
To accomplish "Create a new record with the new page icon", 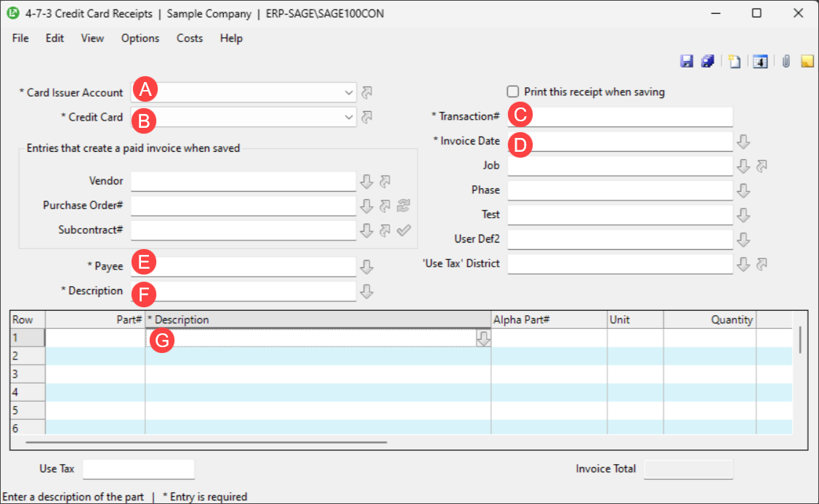I will click(x=735, y=61).
